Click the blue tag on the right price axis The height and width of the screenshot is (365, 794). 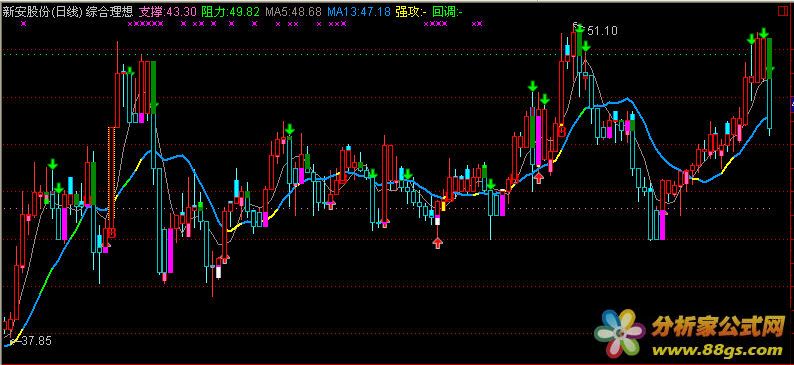coord(791,104)
